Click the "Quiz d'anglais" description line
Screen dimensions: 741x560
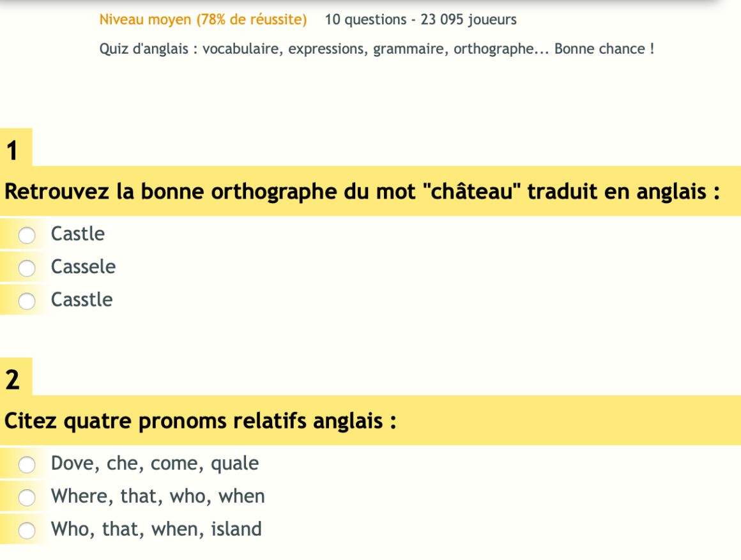(377, 49)
